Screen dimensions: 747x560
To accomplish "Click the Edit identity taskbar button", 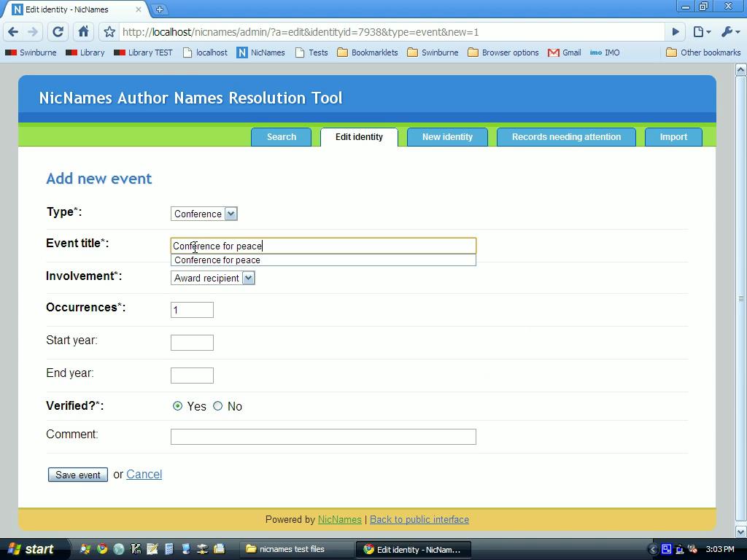I will click(414, 549).
